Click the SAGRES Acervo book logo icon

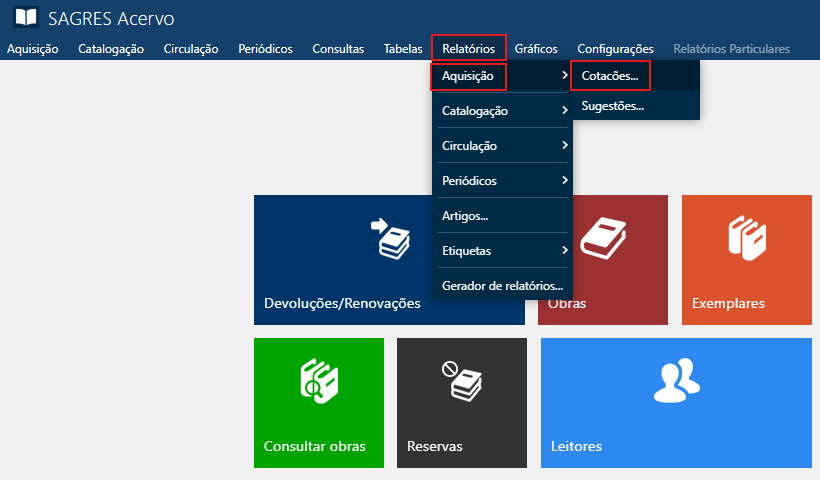[x=25, y=17]
